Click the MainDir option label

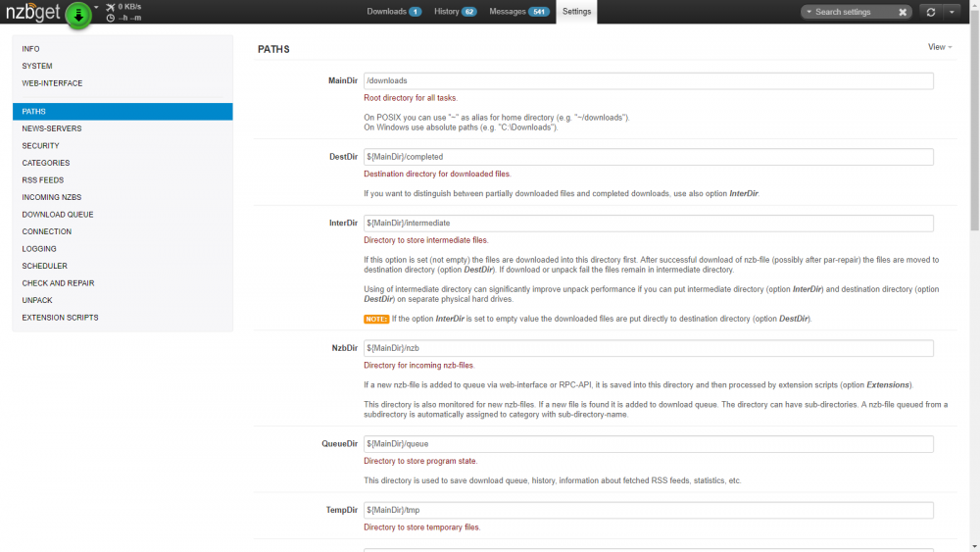342,80
